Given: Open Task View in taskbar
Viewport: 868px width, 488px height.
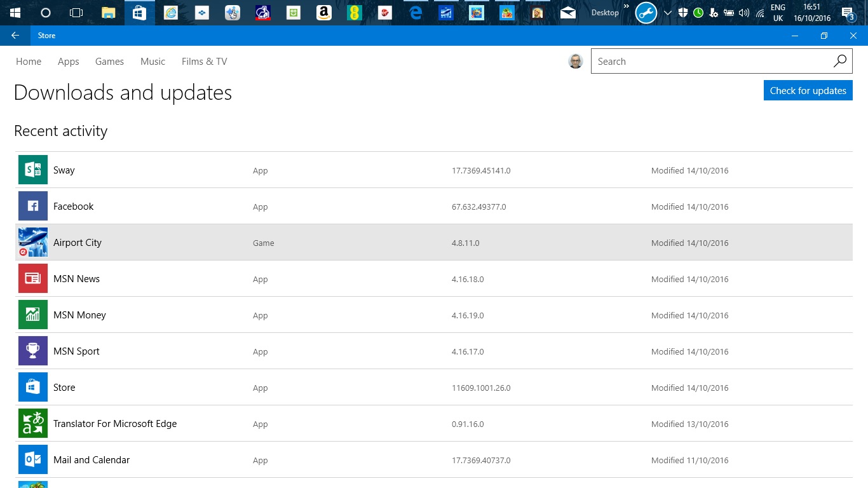Looking at the screenshot, I should click(x=76, y=13).
